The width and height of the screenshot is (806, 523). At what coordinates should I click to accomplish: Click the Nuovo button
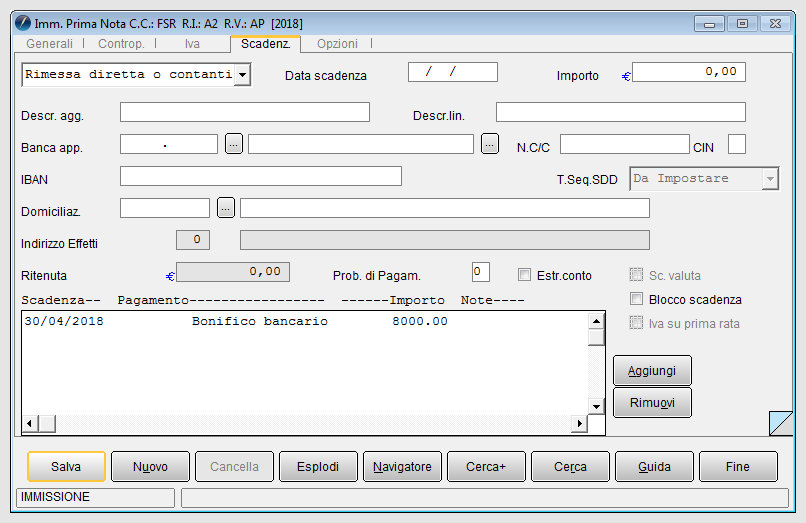150,466
